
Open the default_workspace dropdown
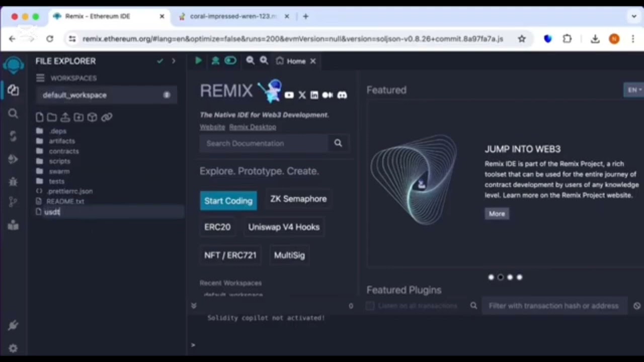[x=106, y=95]
